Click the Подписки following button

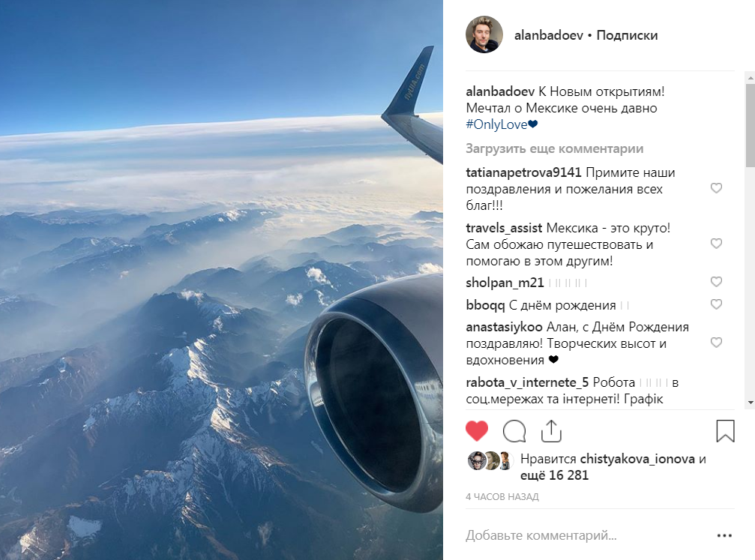tap(627, 35)
